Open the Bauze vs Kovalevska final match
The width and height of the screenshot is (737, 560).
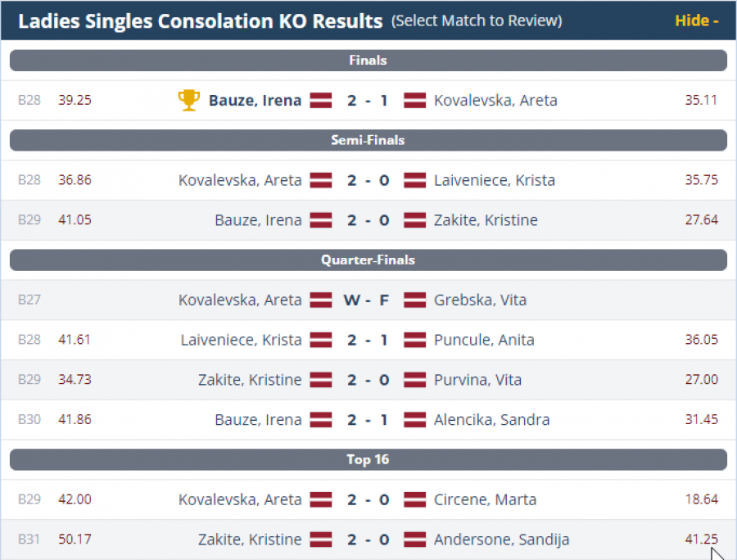(x=368, y=101)
